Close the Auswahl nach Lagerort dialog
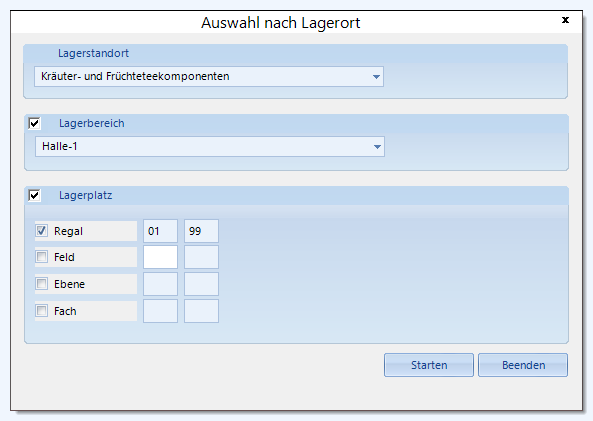The height and width of the screenshot is (421, 593). 565,20
